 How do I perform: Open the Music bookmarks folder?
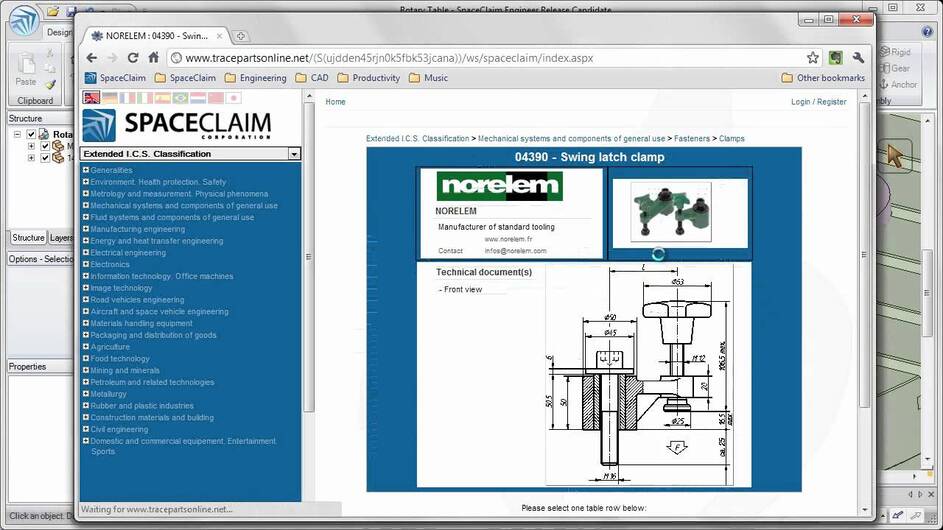pyautogui.click(x=428, y=78)
